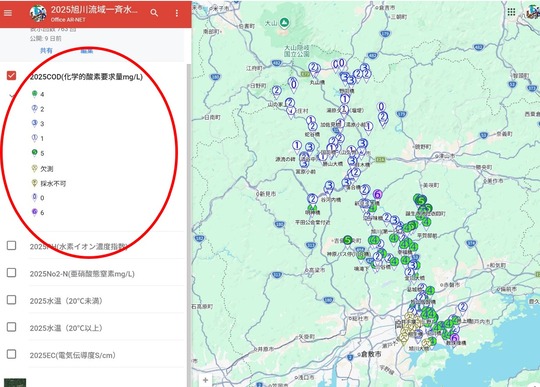Viewport: 540px width, 387px height.
Task: Click the 2025COD(化学的酸素要求量mg/L) layer title
Action: [86, 77]
